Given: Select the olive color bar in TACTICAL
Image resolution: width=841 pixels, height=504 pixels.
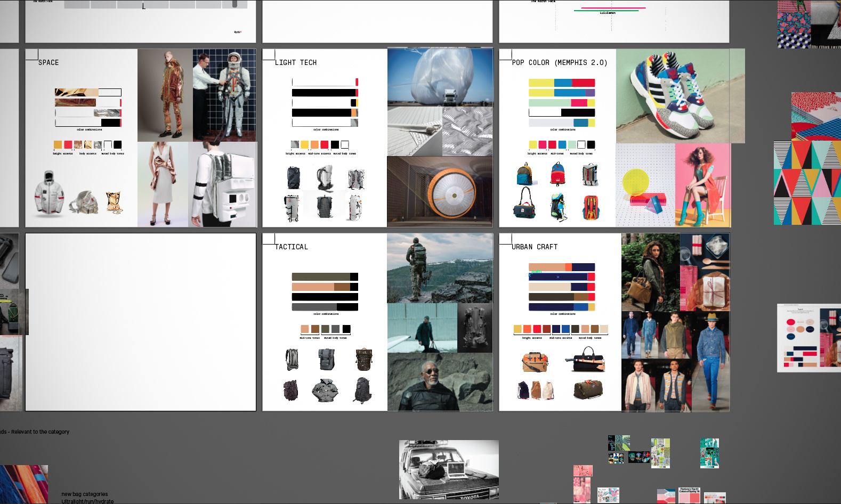Looking at the screenshot, I should [x=325, y=277].
